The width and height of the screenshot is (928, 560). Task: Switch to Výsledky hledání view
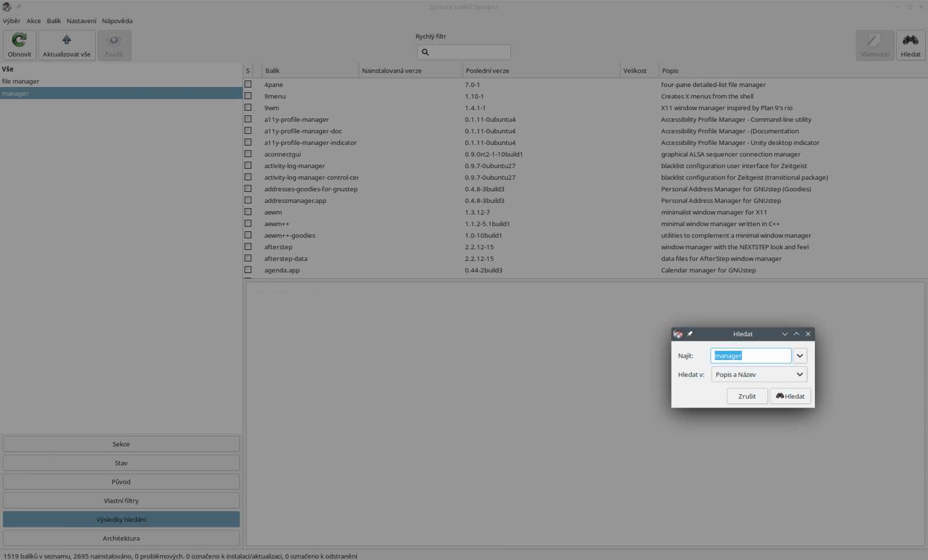click(x=121, y=519)
